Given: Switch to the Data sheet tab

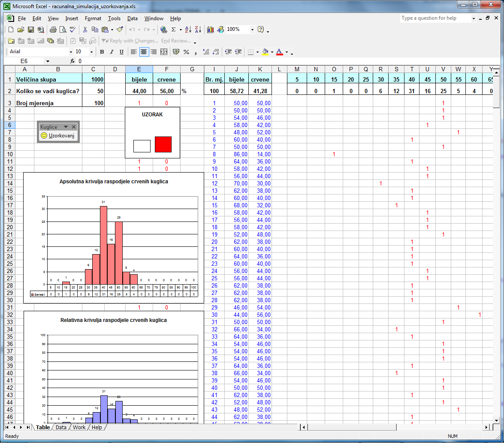Looking at the screenshot, I should click(61, 427).
